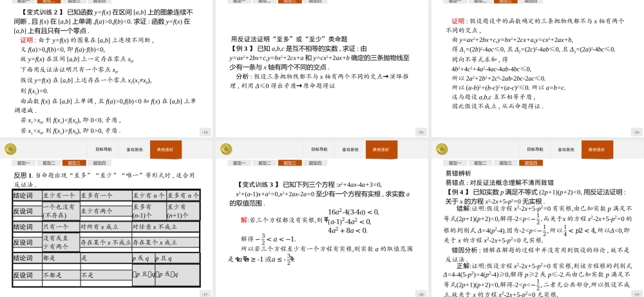
Task: Click table cell 只有一个
Action: point(61,226)
